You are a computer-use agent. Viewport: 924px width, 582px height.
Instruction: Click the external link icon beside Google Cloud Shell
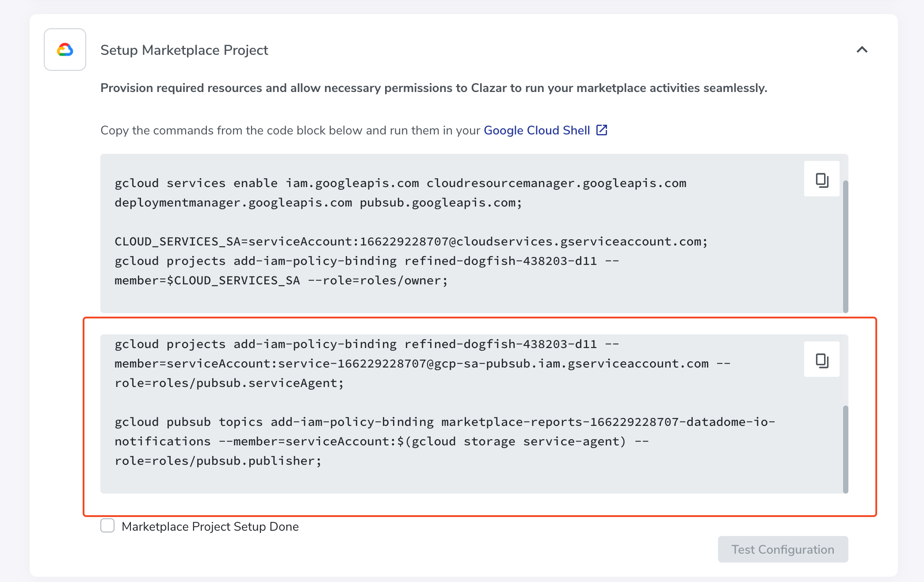tap(602, 130)
